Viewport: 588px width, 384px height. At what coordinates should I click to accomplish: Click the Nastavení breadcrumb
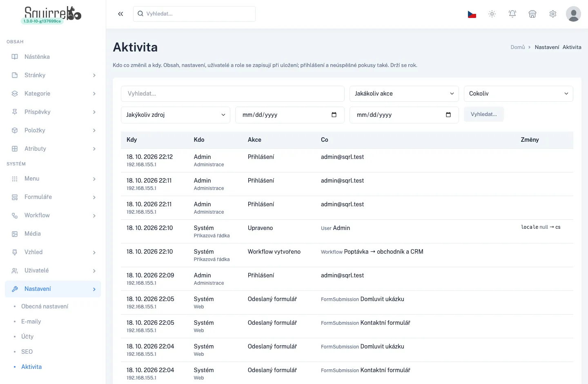pos(547,47)
